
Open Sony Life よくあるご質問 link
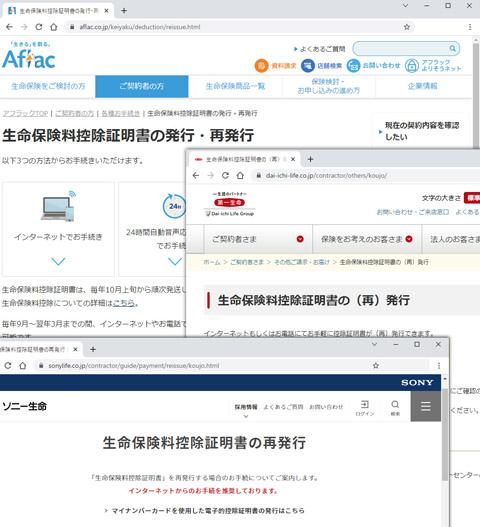click(x=283, y=407)
